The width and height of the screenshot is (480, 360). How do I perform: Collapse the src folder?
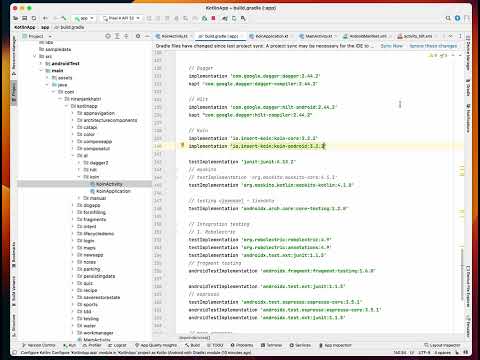(x=35, y=56)
